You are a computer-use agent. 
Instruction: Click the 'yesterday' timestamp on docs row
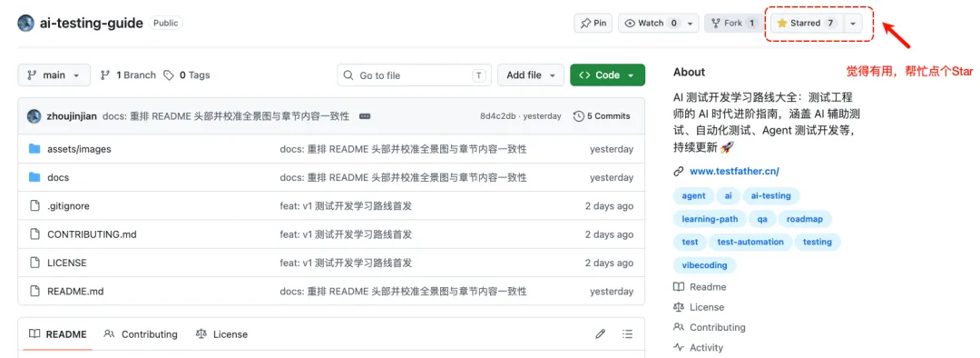(x=612, y=177)
